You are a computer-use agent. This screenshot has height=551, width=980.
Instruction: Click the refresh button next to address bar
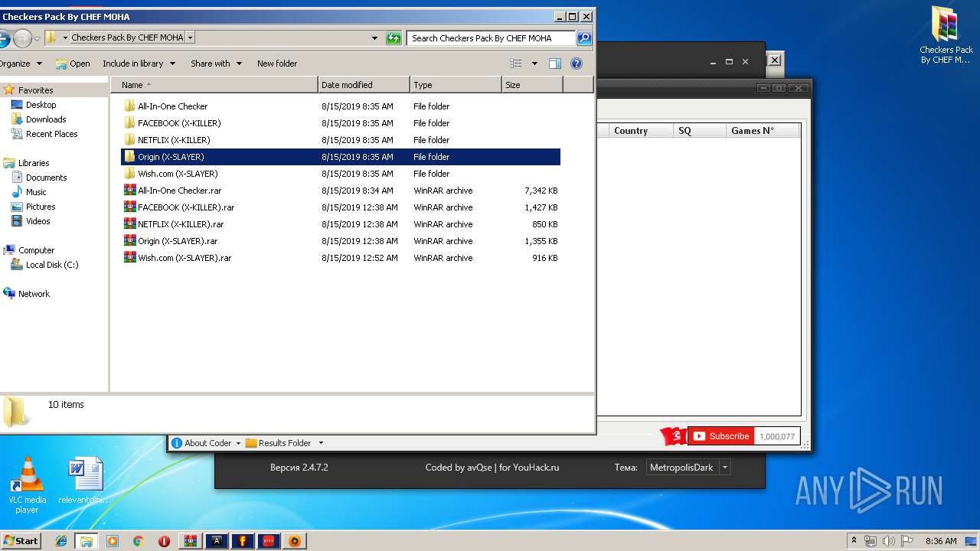[x=394, y=37]
